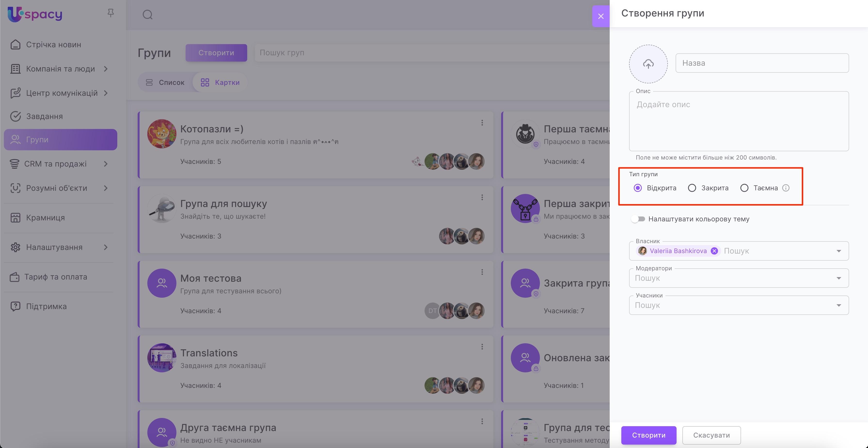Select the Таємна group type
Screen dimensions: 868x448
(x=744, y=188)
